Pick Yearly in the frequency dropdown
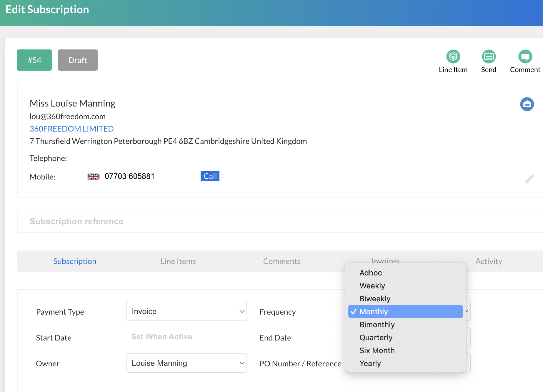The image size is (543, 392). pyautogui.click(x=370, y=363)
